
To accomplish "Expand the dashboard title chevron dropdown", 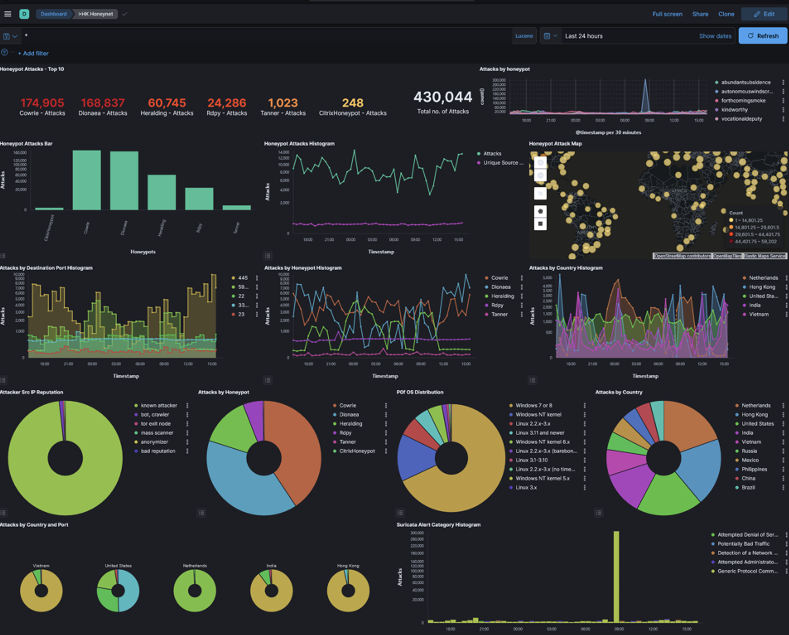I will tap(124, 14).
